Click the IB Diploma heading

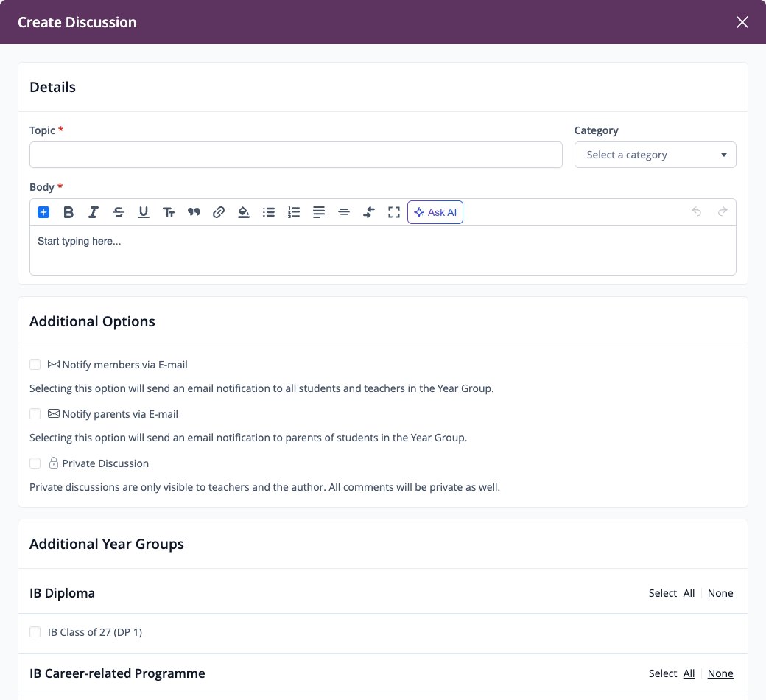[x=62, y=593]
